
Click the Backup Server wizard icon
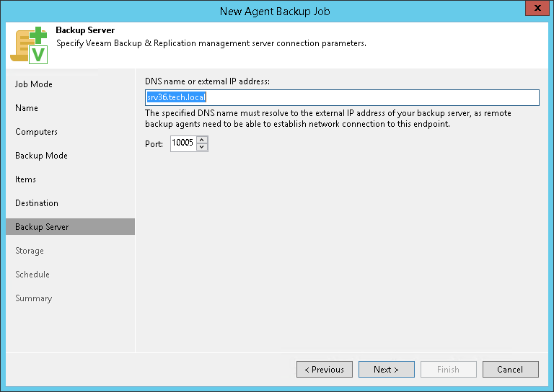coord(29,45)
